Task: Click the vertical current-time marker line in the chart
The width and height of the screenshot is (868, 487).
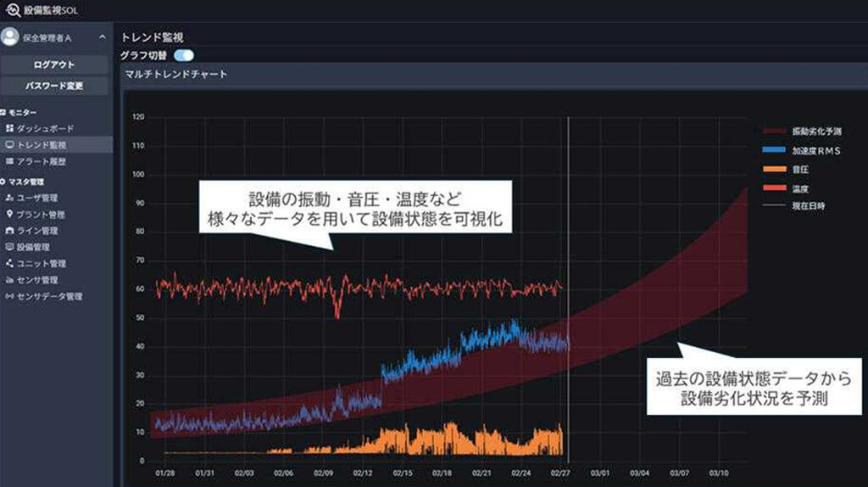Action: (568, 288)
